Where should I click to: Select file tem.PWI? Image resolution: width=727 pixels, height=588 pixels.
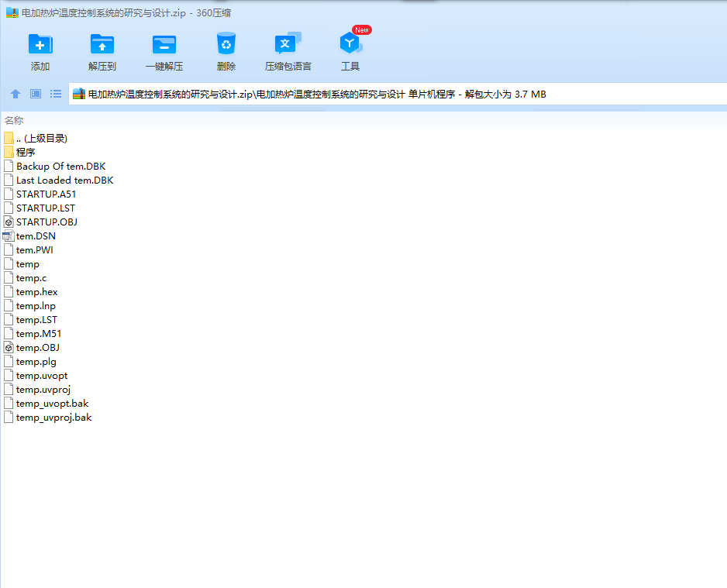coord(34,249)
